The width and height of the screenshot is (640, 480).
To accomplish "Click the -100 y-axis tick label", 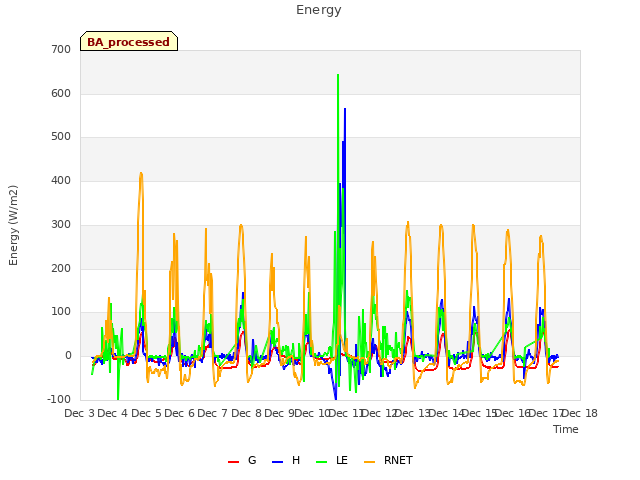I will [x=59, y=399].
